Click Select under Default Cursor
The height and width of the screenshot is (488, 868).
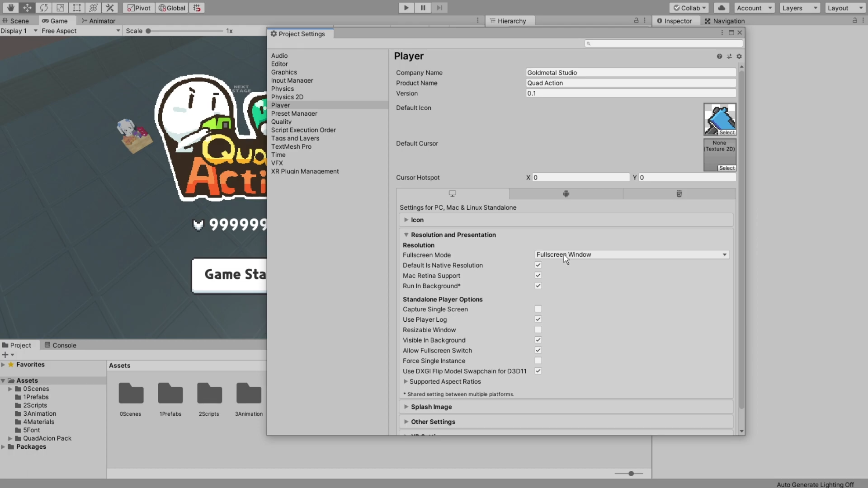726,168
